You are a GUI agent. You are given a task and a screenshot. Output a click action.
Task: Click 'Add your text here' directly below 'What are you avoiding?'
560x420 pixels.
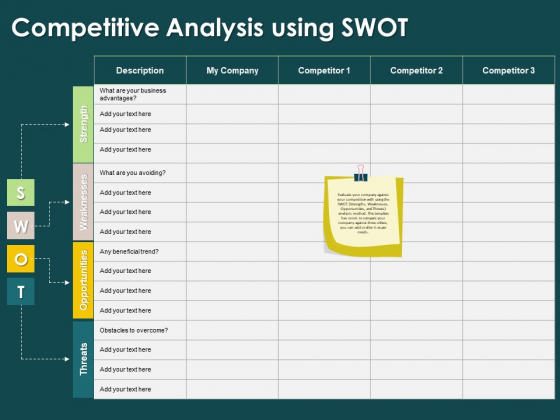125,192
